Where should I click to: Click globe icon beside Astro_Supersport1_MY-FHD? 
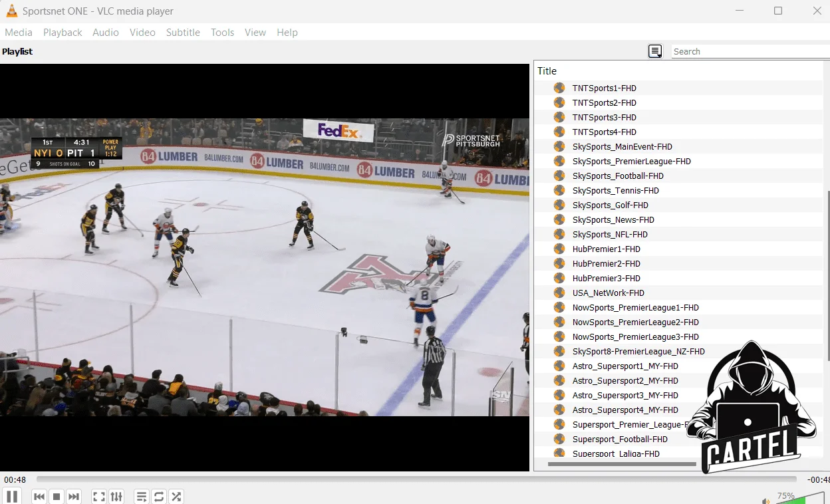coord(559,366)
